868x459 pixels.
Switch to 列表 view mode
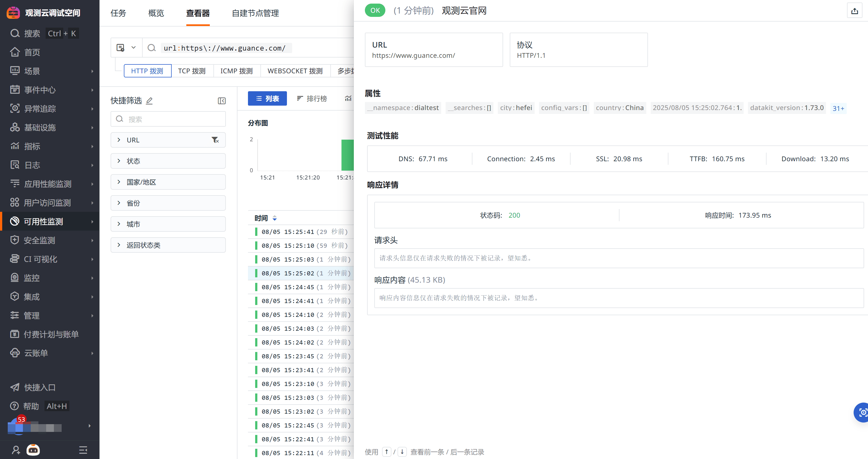pyautogui.click(x=267, y=98)
